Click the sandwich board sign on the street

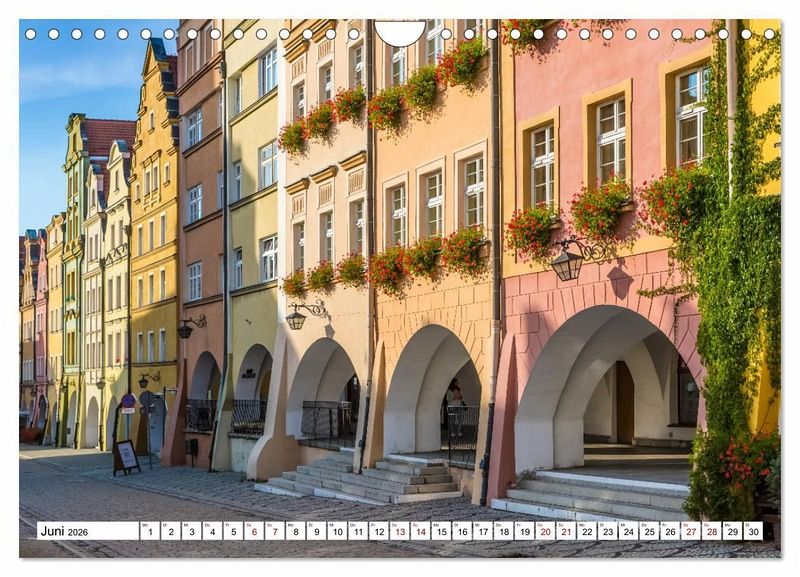(x=126, y=456)
